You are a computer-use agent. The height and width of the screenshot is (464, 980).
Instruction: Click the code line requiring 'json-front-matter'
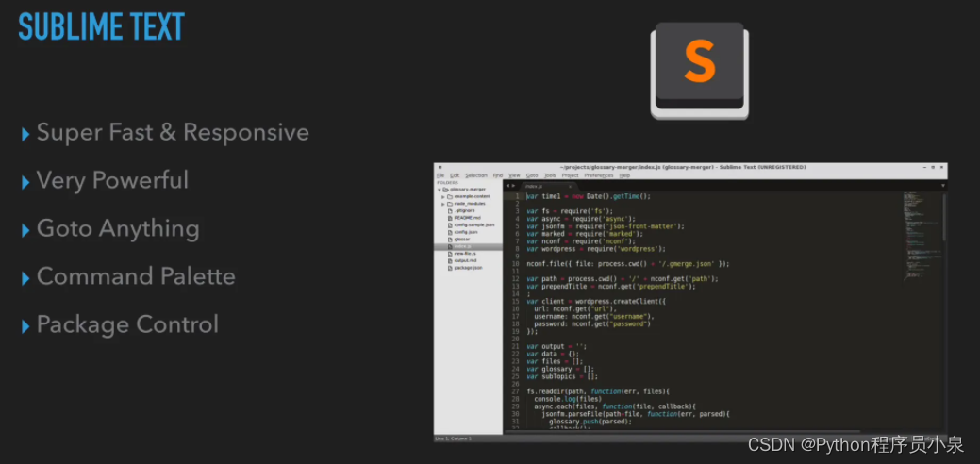(x=605, y=226)
